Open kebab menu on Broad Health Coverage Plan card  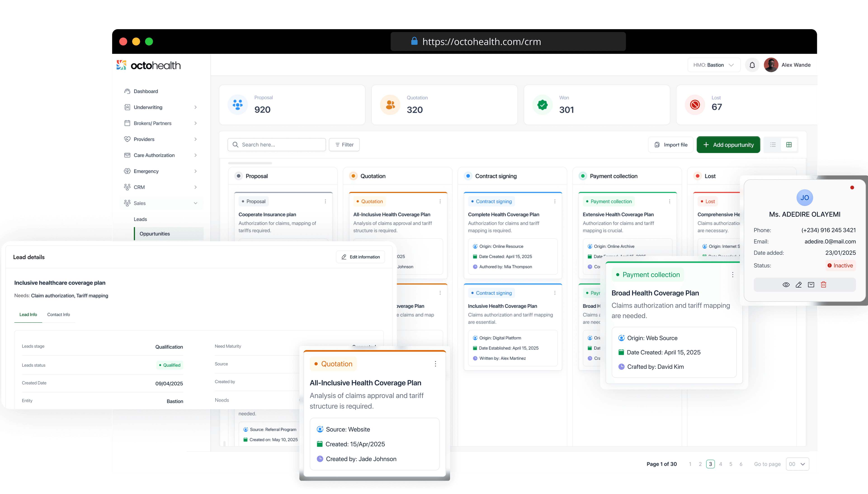point(732,275)
